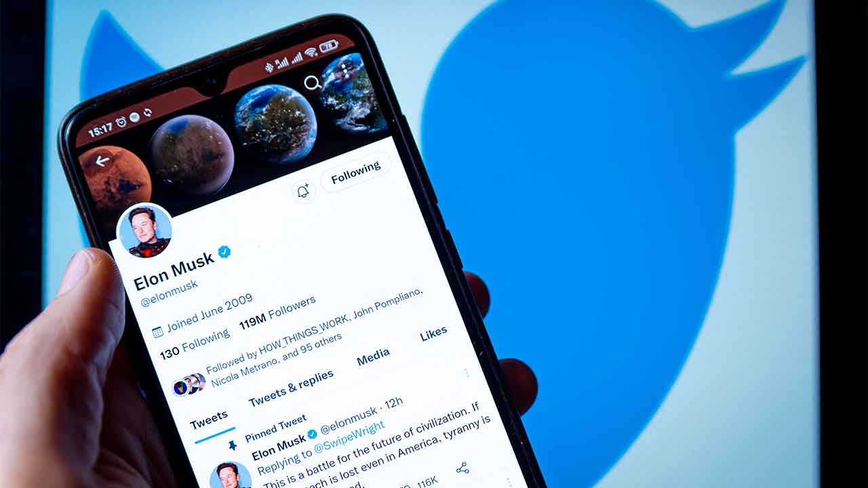Tap the blue verified badge beside Elon Musk
This screenshot has width=868, height=488.
pos(224,252)
